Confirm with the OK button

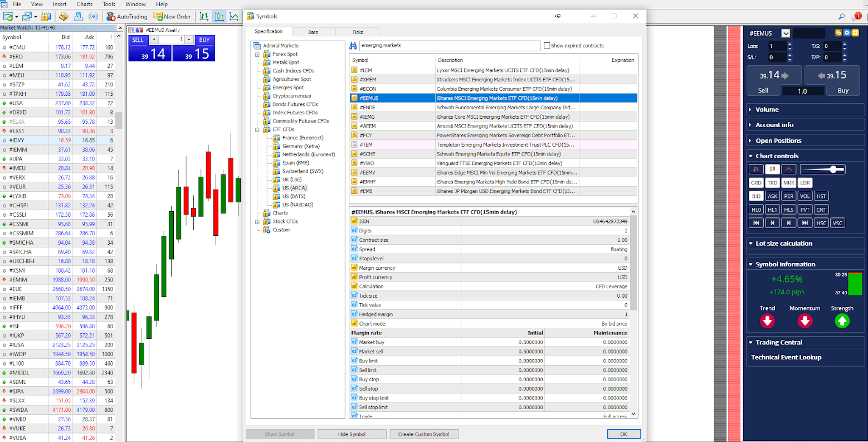(x=623, y=434)
